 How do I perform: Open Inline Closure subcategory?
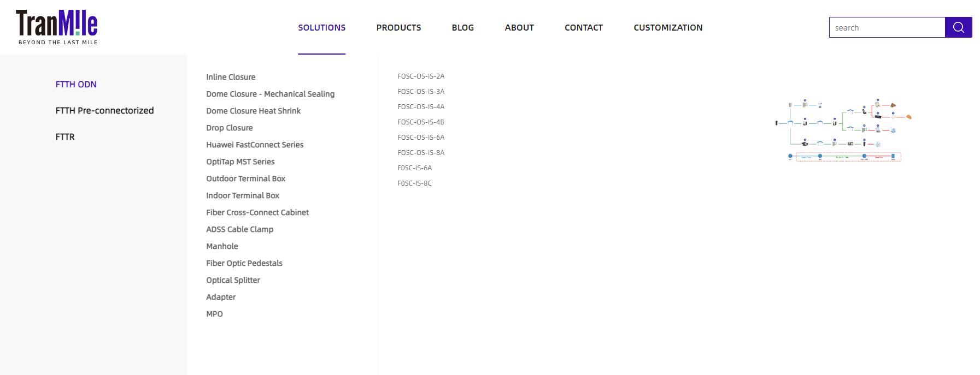231,77
